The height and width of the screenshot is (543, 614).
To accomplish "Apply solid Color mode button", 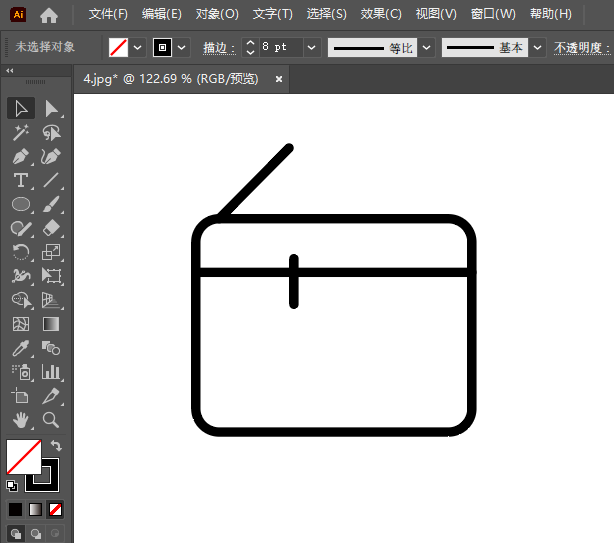I will click(16, 509).
